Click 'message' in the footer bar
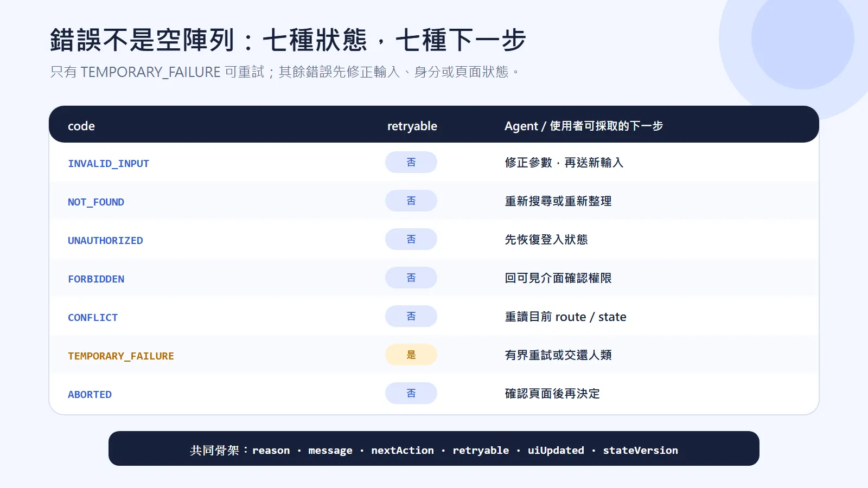The image size is (868, 488). pos(330,451)
